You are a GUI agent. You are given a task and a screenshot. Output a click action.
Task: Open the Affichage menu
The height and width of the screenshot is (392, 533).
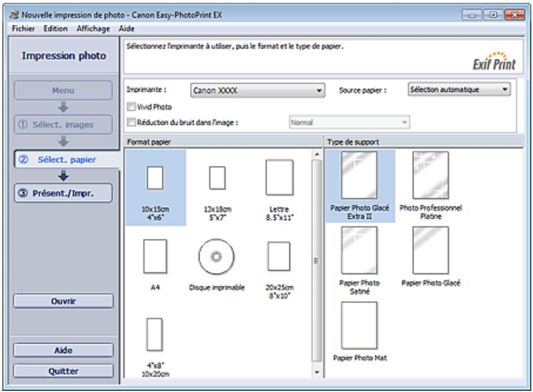click(93, 29)
